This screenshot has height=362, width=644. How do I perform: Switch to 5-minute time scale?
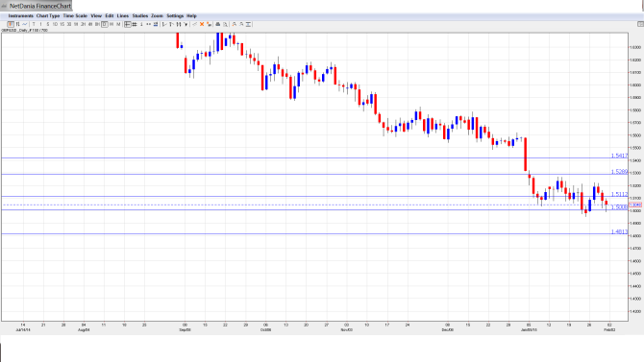(48, 24)
